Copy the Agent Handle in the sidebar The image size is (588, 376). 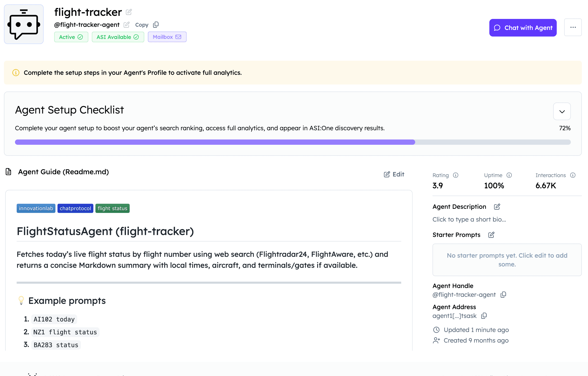503,295
